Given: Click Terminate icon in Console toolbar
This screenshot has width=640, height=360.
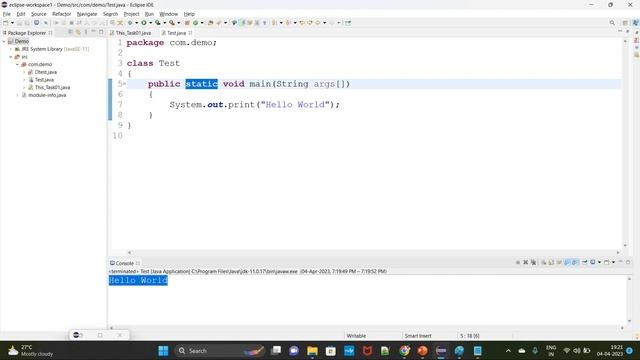Looking at the screenshot, I should coord(518,262).
